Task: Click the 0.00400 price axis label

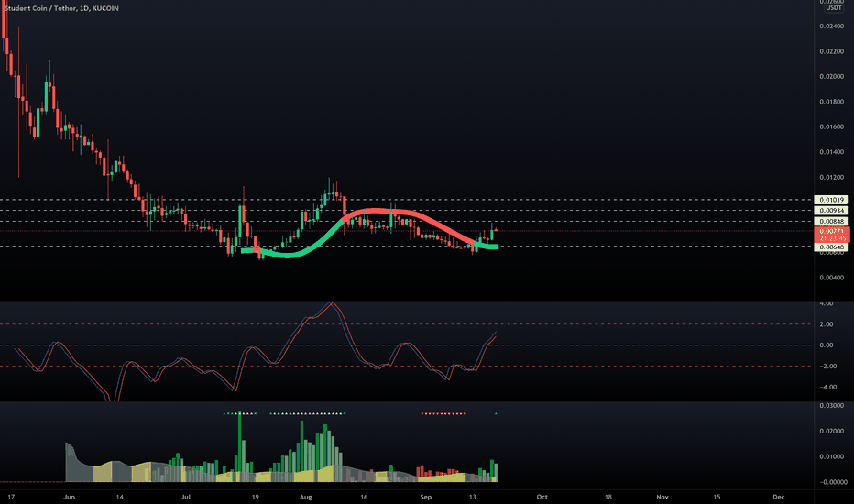Action: tap(832, 278)
